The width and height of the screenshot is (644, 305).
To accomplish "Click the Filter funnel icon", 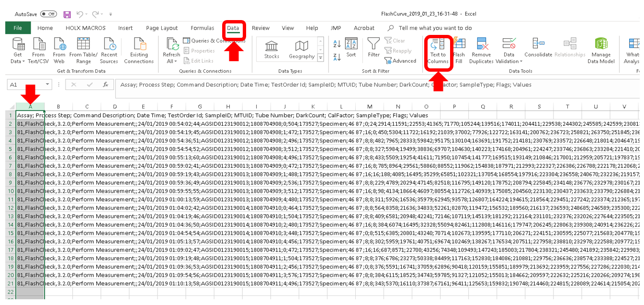I will [x=373, y=46].
